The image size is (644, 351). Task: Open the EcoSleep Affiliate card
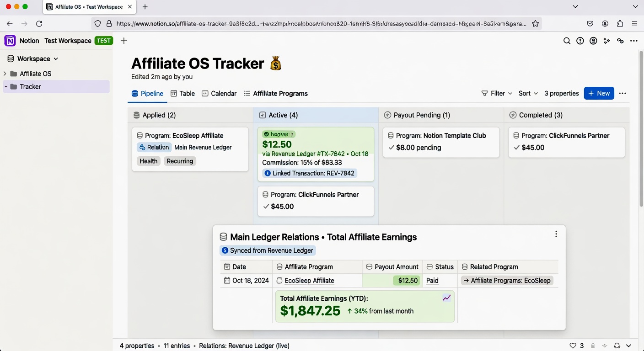pos(190,149)
